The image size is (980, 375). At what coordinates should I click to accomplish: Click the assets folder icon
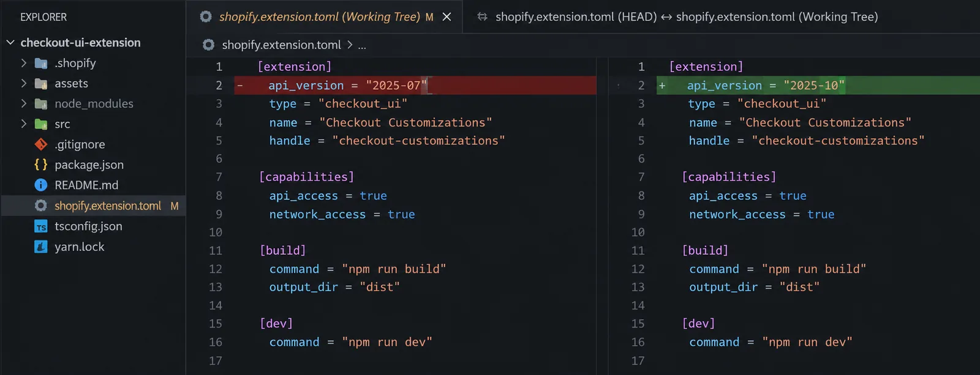pos(41,83)
